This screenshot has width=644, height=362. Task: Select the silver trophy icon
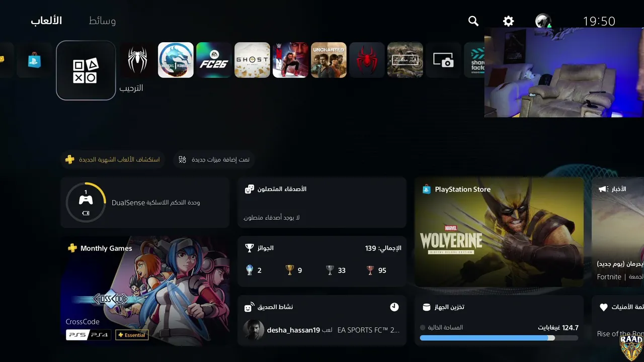click(x=330, y=270)
